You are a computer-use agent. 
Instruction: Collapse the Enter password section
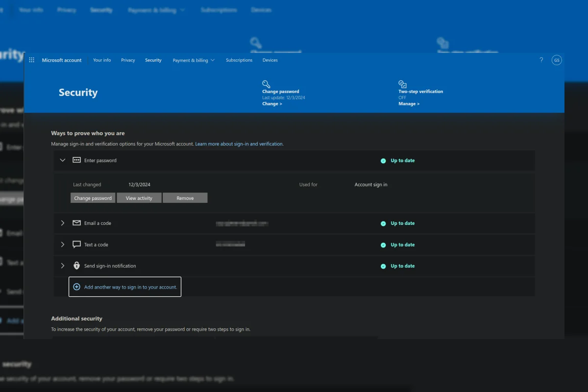(62, 160)
